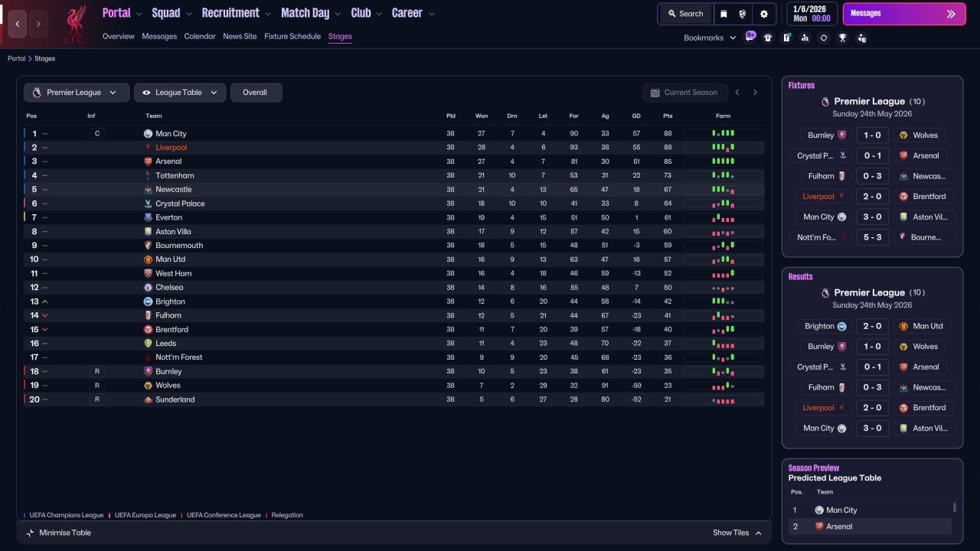
Task: Click the trophy bookmark icon
Action: pyautogui.click(x=842, y=37)
